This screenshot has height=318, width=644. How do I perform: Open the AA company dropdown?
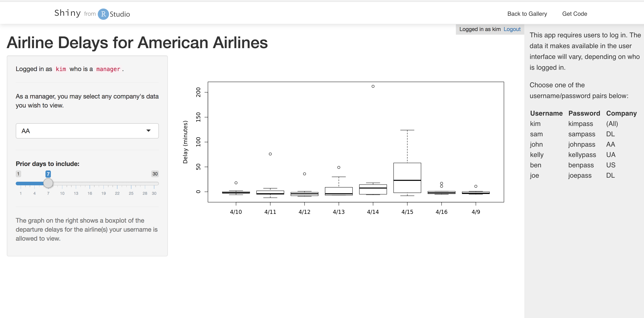87,131
